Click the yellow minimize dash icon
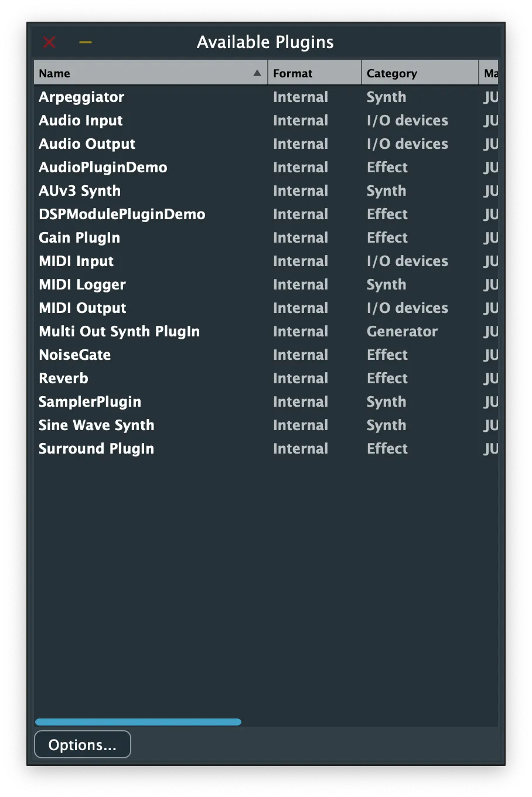532x797 pixels. click(86, 42)
